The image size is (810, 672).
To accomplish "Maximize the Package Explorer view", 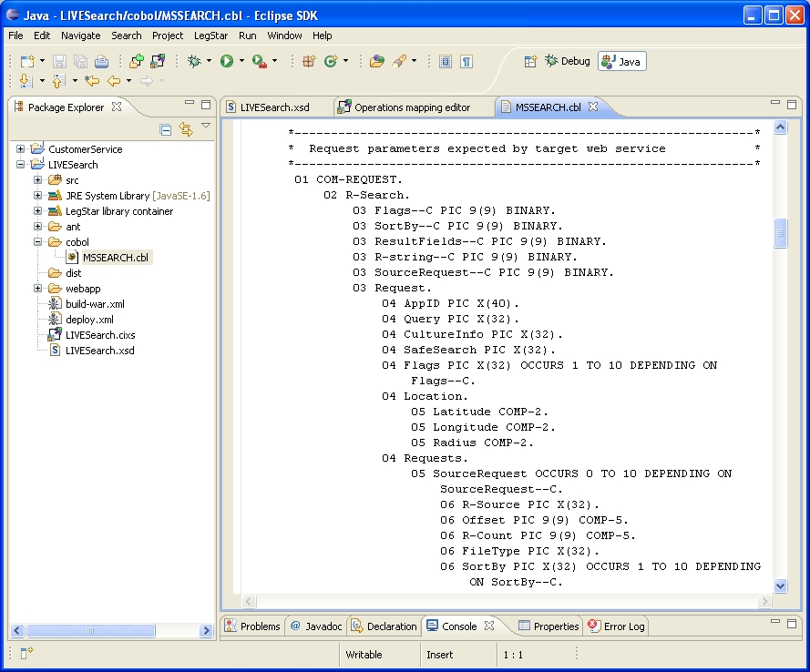I will click(x=206, y=104).
